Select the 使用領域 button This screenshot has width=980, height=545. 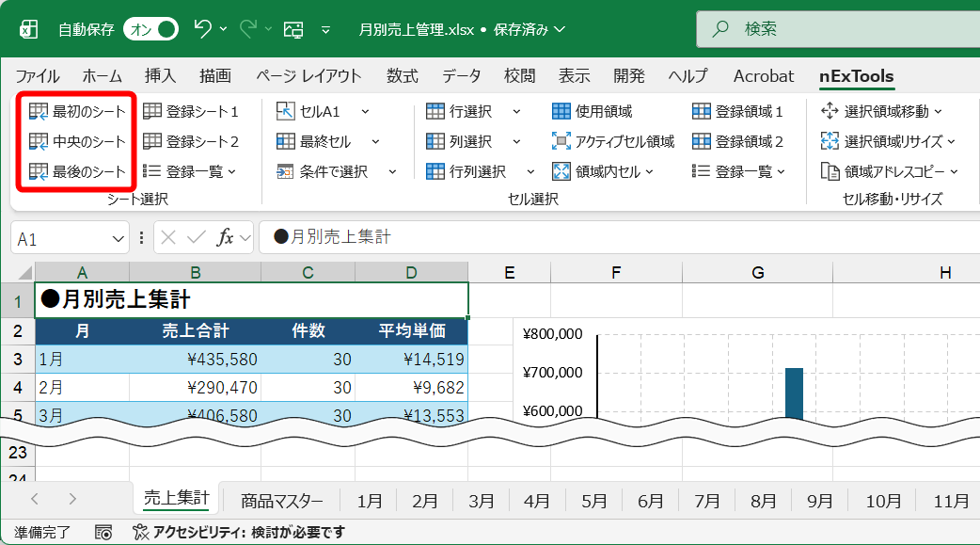(593, 111)
